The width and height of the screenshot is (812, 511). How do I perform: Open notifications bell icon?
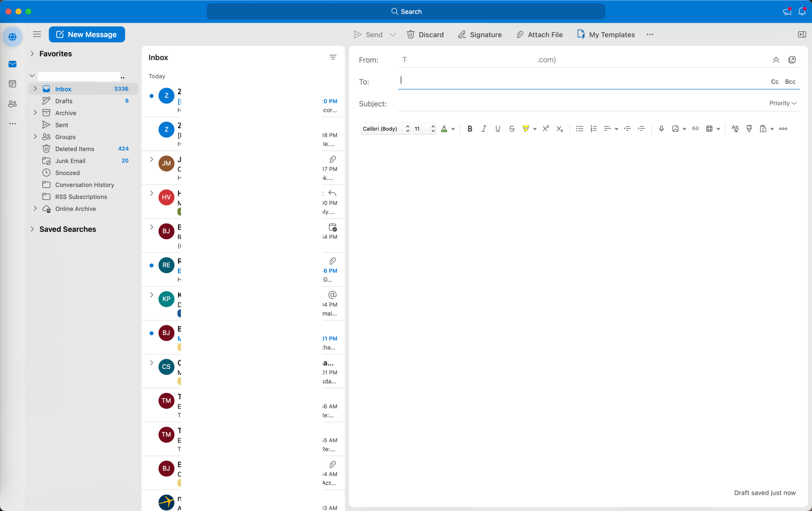802,11
